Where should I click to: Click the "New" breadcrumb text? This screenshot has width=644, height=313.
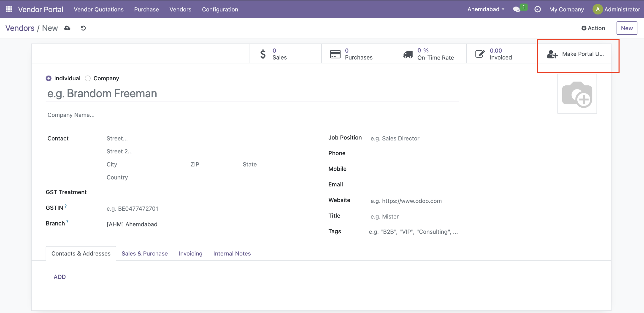(50, 28)
